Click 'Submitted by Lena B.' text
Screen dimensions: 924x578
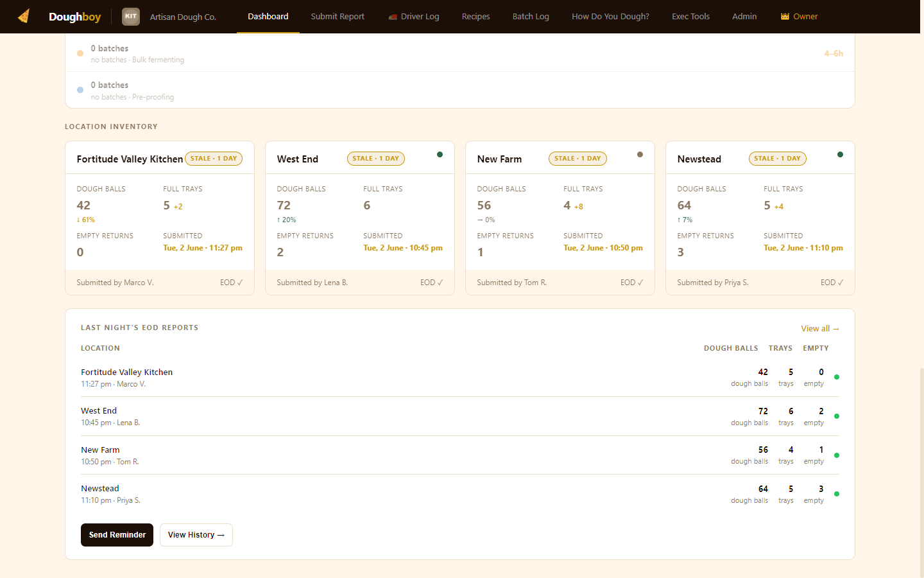click(x=312, y=283)
